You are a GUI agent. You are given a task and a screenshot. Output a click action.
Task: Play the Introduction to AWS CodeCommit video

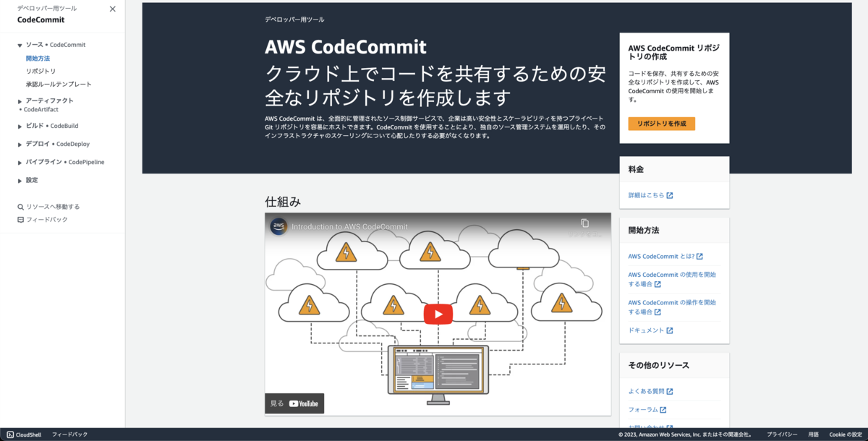pyautogui.click(x=438, y=314)
